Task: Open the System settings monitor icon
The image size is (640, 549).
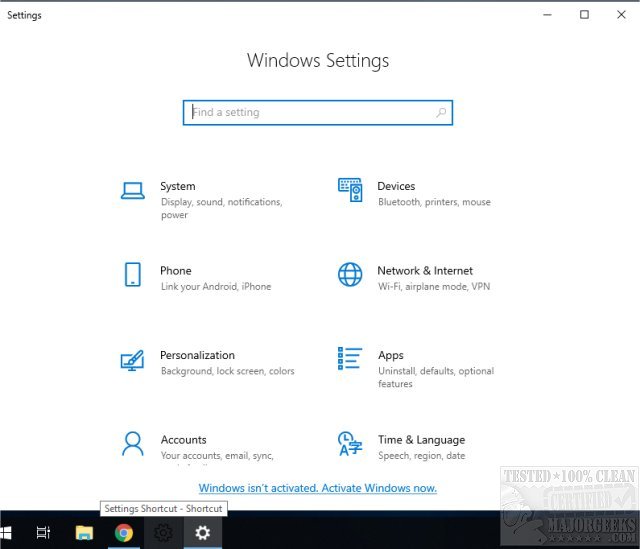Action: [132, 190]
